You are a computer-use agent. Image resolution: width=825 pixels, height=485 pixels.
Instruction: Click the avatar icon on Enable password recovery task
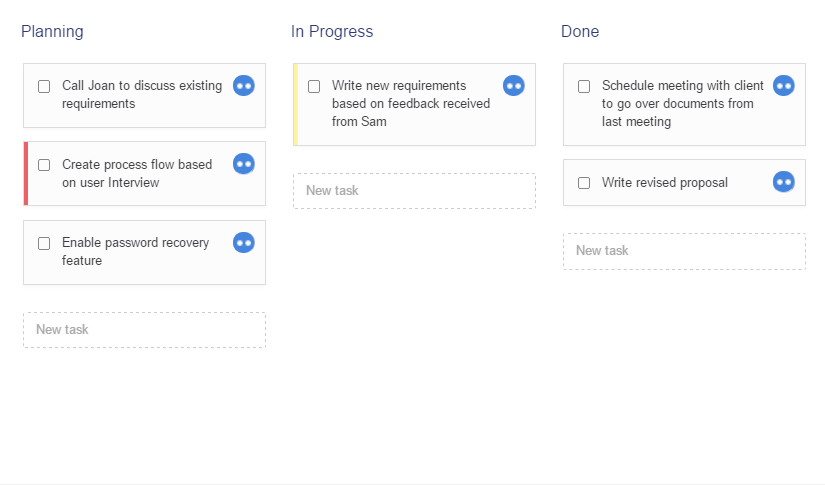[x=244, y=243]
